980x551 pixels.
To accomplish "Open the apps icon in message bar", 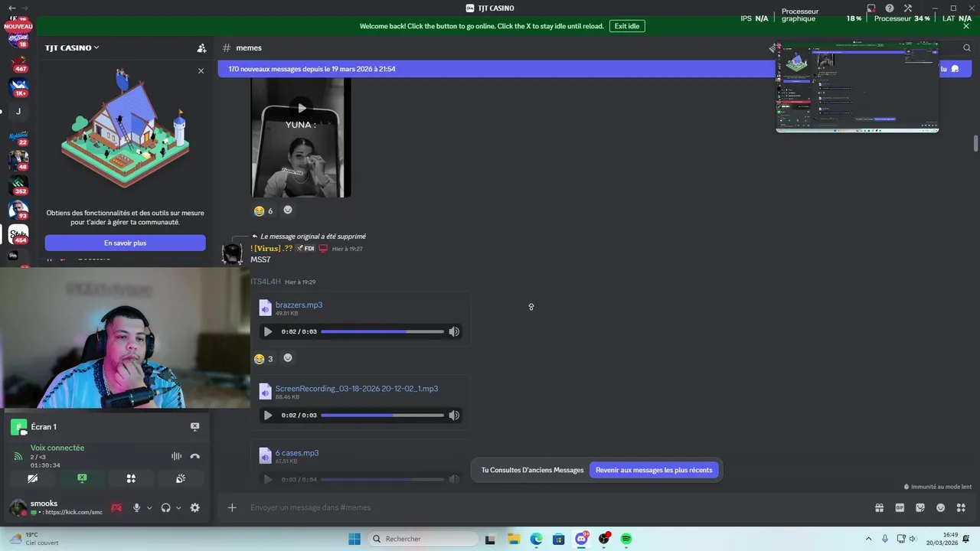I will click(961, 507).
